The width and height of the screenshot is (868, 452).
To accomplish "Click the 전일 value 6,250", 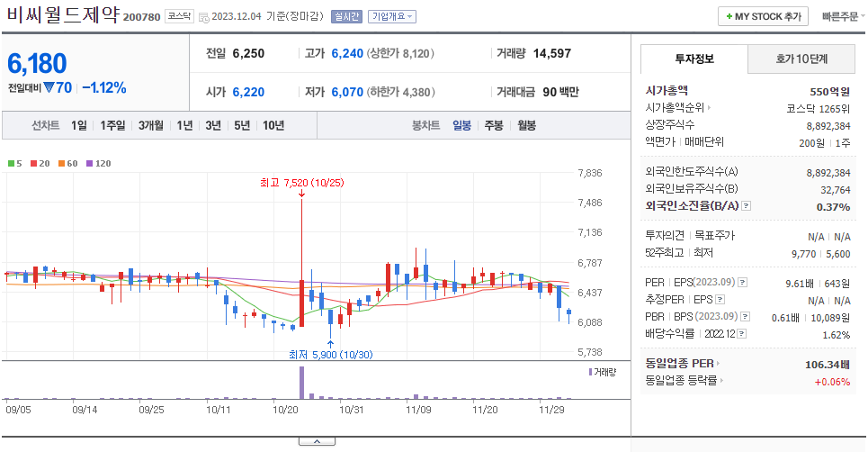I will [x=248, y=53].
